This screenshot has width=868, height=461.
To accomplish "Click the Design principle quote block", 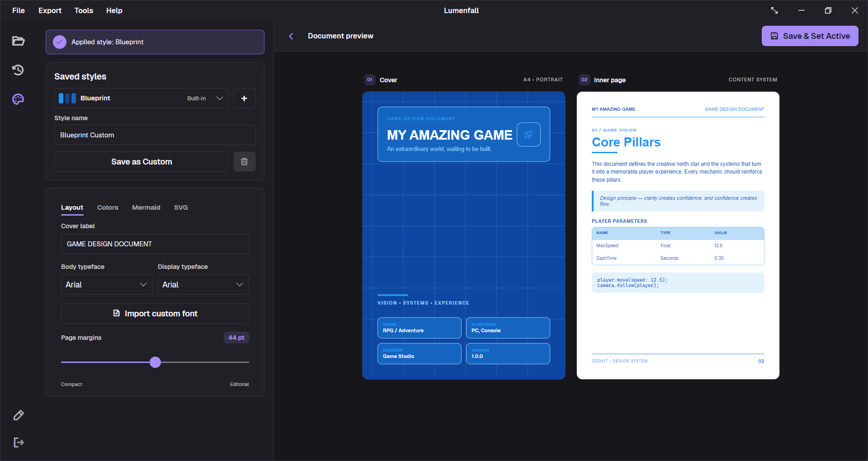I will 678,201.
